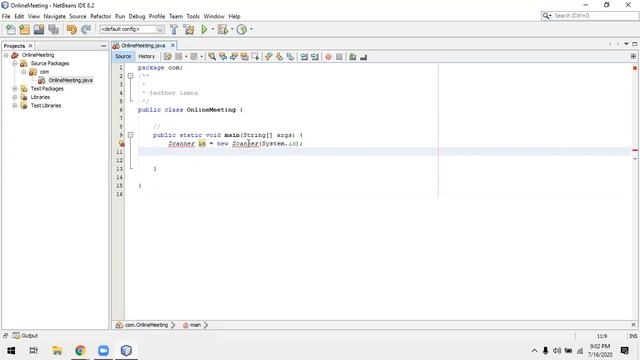Open the Refactor menu

(101, 16)
